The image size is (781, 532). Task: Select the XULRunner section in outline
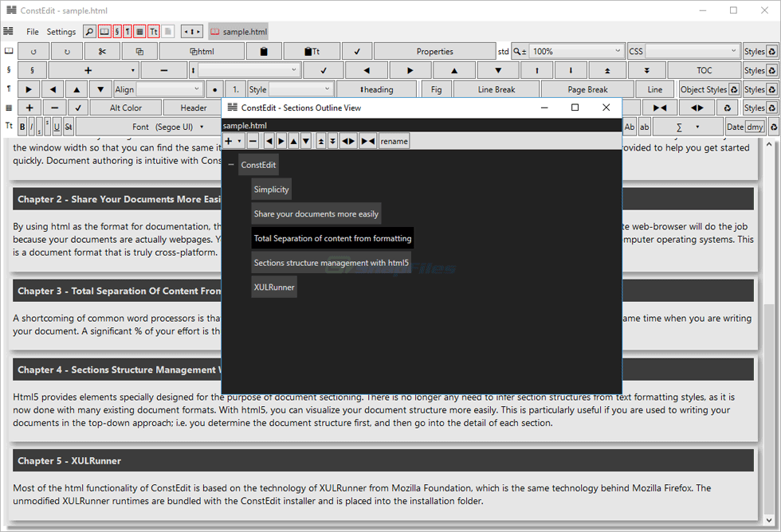274,287
